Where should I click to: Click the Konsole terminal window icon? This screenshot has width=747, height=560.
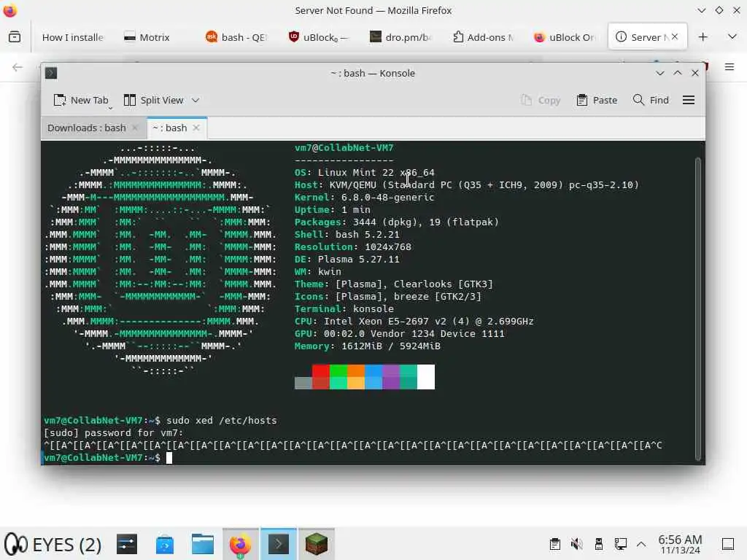[x=51, y=73]
